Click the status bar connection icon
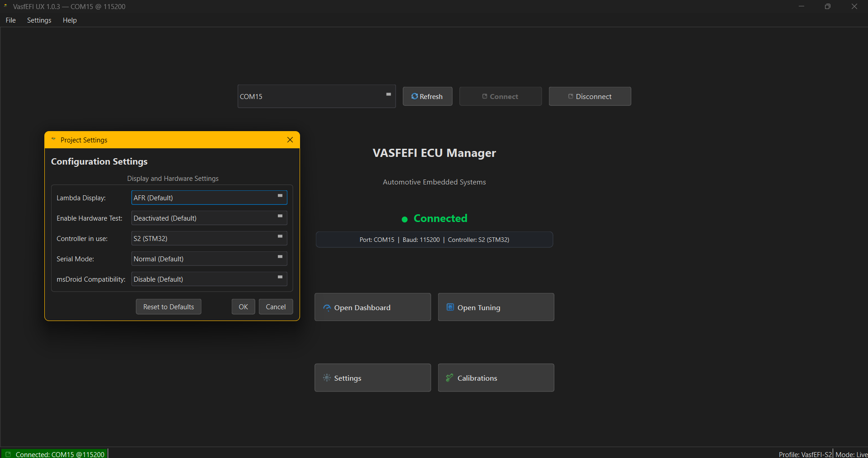This screenshot has height=458, width=868. 8,454
